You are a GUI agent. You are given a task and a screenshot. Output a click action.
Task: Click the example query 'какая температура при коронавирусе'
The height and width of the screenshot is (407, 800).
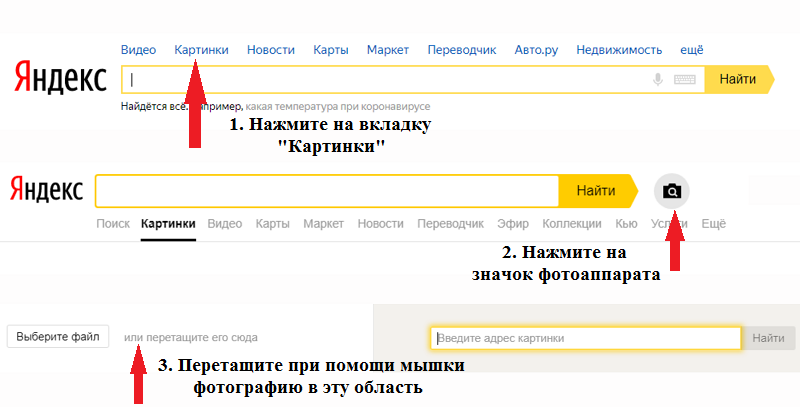338,107
